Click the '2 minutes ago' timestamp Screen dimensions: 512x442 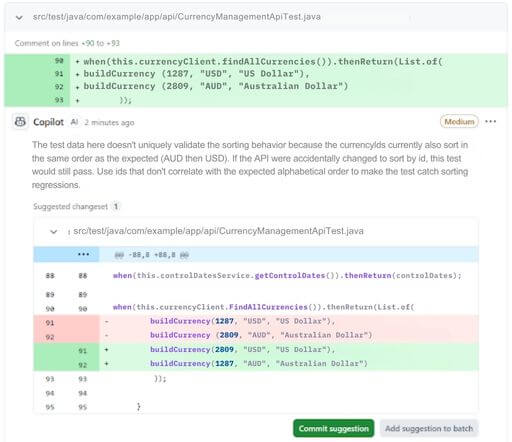[109, 123]
